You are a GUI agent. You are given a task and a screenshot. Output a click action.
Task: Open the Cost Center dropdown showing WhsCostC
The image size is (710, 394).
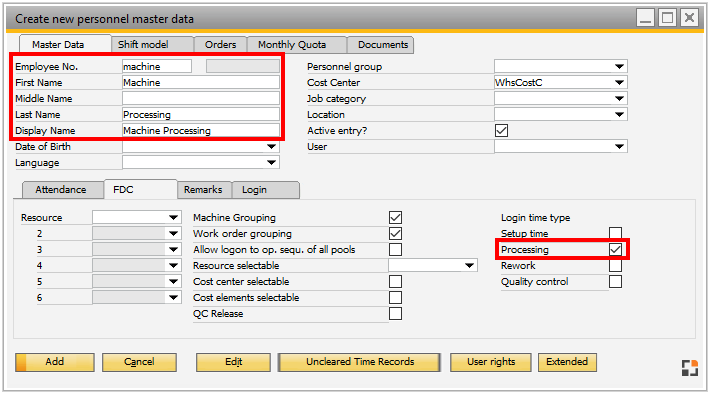(x=619, y=82)
